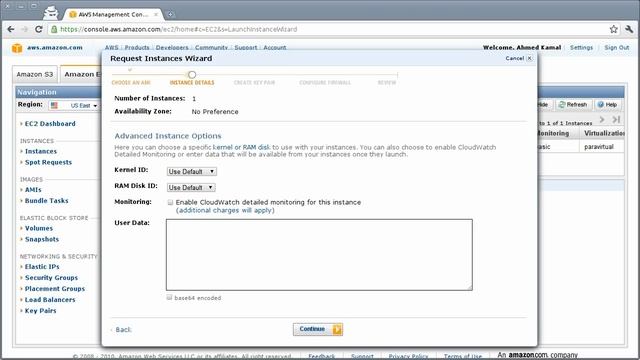Open the Kernel ID dropdown
Viewport: 640px width, 360px height.
(191, 171)
